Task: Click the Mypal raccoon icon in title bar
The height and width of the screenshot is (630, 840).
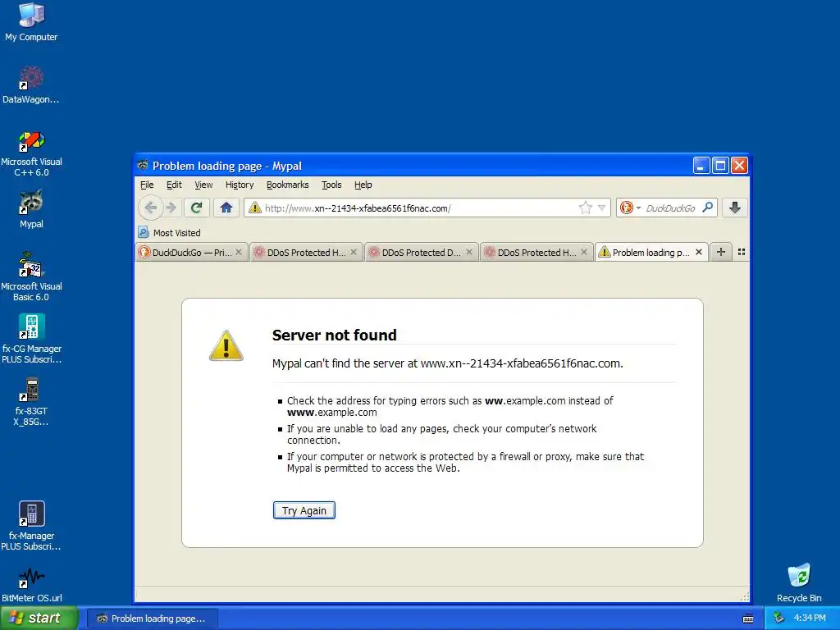Action: (x=143, y=166)
